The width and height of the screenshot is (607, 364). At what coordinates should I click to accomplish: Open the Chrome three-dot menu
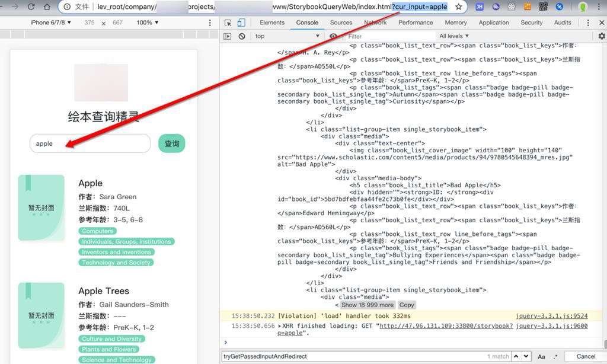pyautogui.click(x=599, y=7)
